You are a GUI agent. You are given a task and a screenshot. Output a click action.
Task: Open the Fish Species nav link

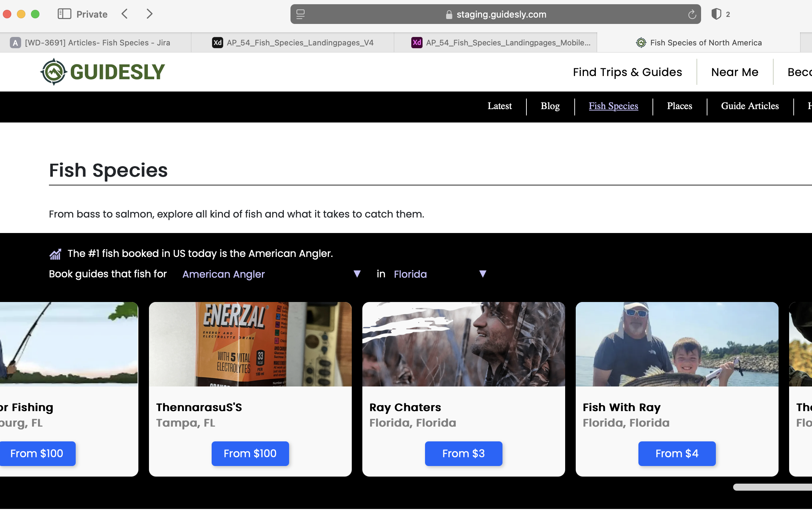click(x=613, y=106)
